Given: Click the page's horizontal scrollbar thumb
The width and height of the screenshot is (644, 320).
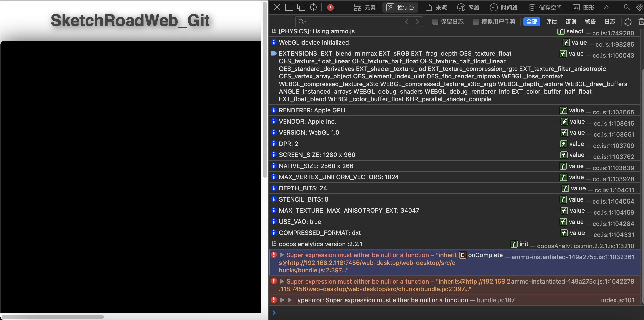Looking at the screenshot, I should (53, 317).
